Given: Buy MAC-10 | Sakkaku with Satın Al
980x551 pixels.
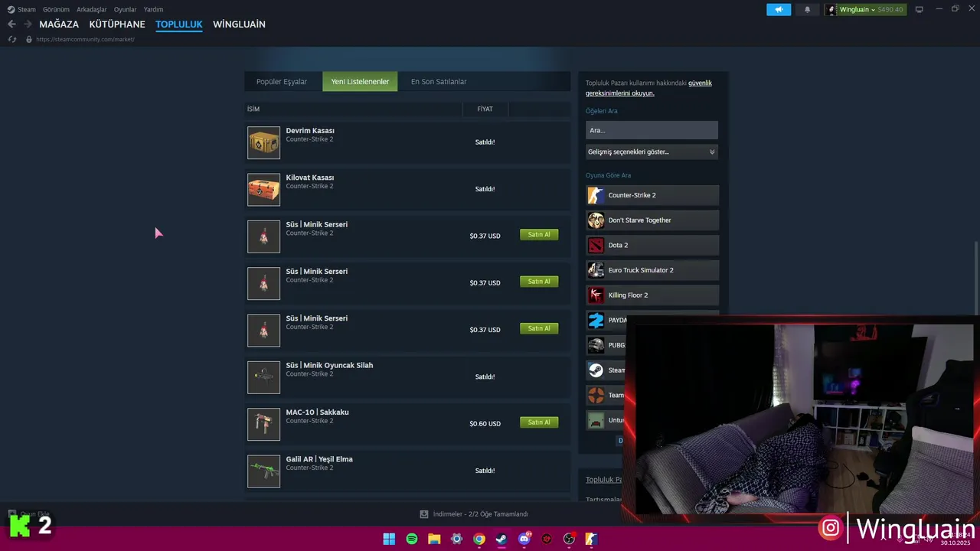Looking at the screenshot, I should pos(539,422).
